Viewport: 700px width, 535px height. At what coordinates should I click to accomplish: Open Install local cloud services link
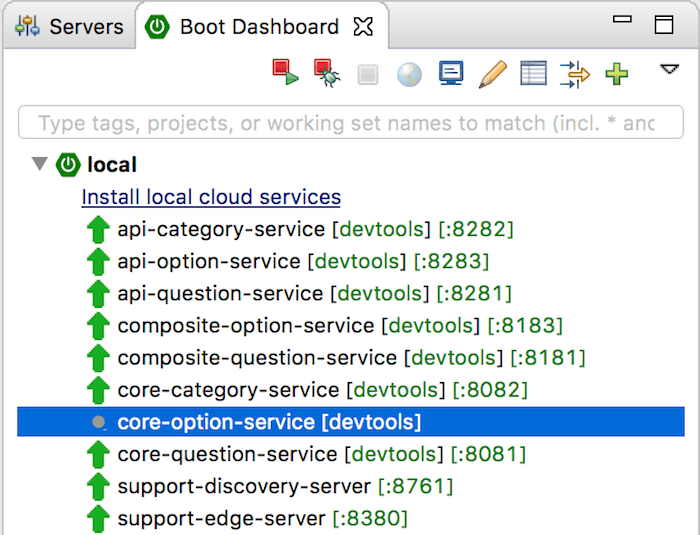click(x=211, y=197)
